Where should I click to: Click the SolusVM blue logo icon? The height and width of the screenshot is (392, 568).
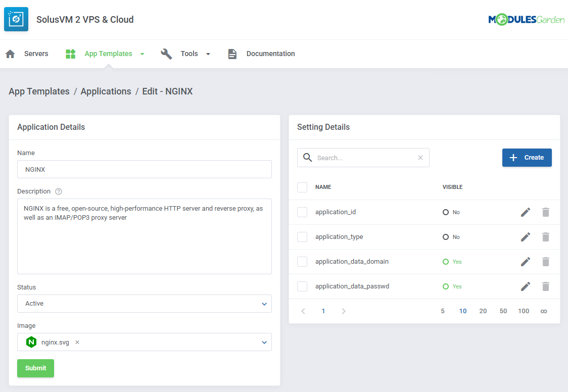[16, 19]
